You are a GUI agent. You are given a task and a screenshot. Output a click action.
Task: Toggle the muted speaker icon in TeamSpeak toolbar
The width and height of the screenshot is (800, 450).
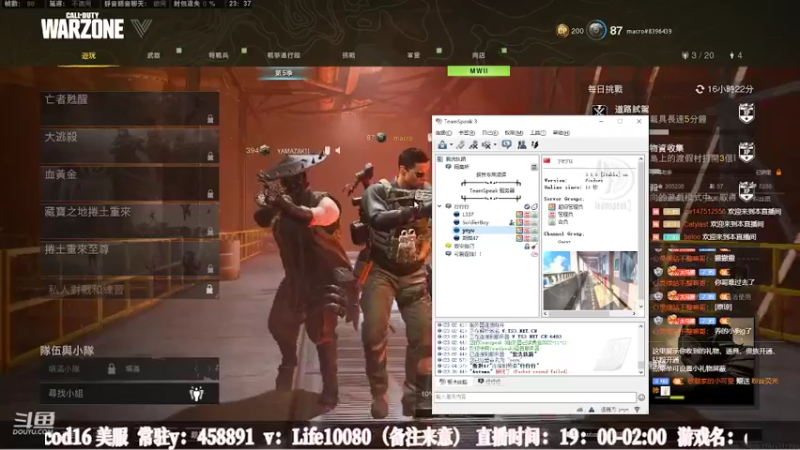click(x=486, y=145)
